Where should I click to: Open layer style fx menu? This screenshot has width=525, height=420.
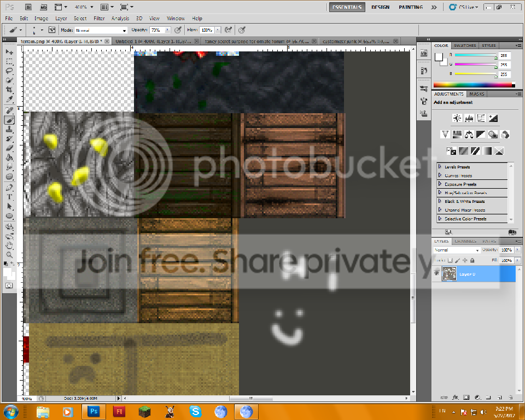click(454, 397)
